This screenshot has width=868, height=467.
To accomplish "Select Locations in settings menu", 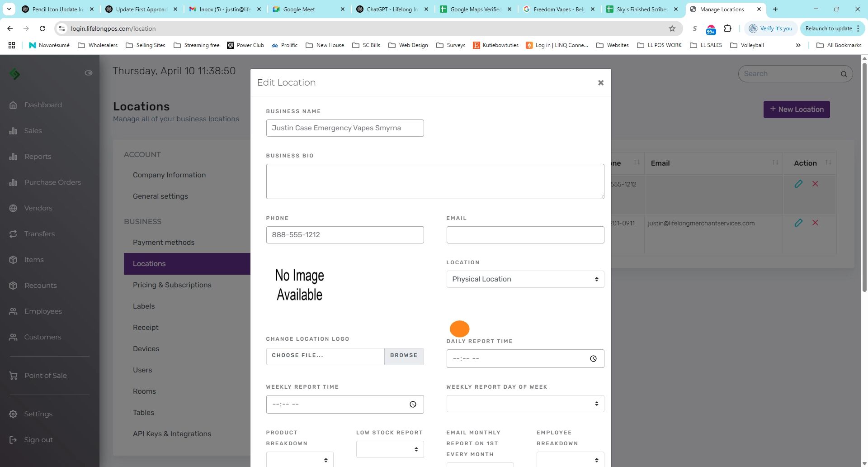I will (x=187, y=264).
